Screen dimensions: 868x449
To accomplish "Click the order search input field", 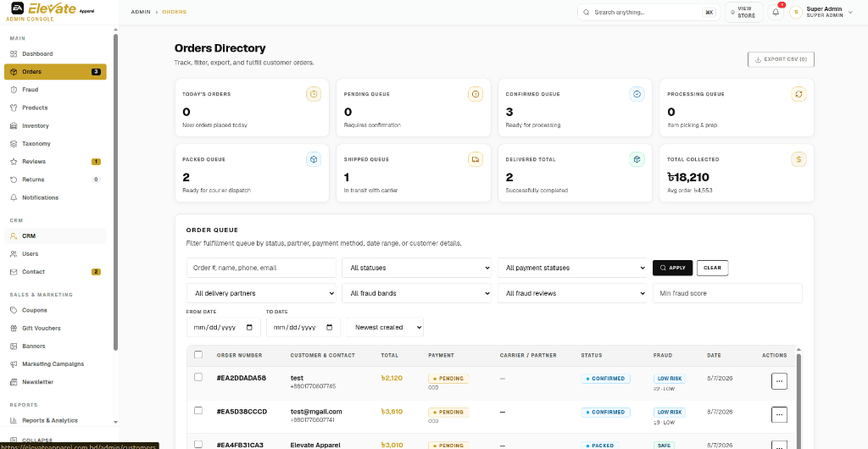I will click(x=261, y=268).
